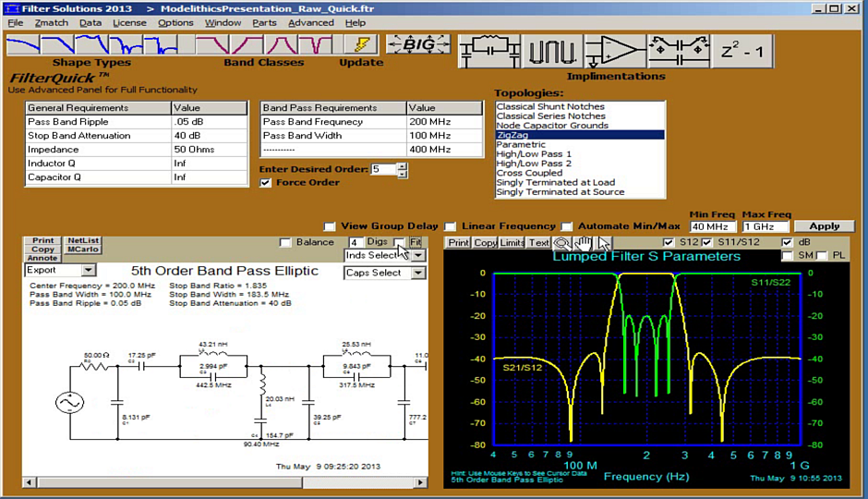Toggle Automate Min/Max checkbox
The height and width of the screenshot is (499, 868).
(566, 226)
